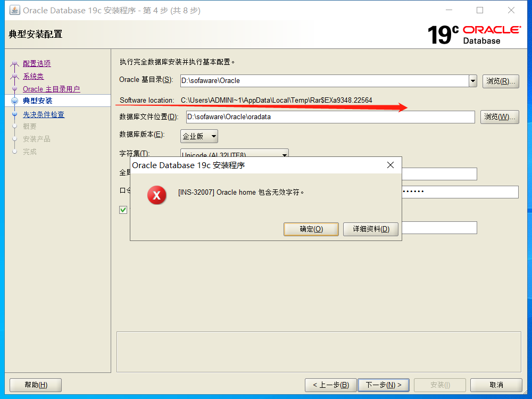
Task: Click the 典型安装 step indicator dot
Action: (x=14, y=101)
